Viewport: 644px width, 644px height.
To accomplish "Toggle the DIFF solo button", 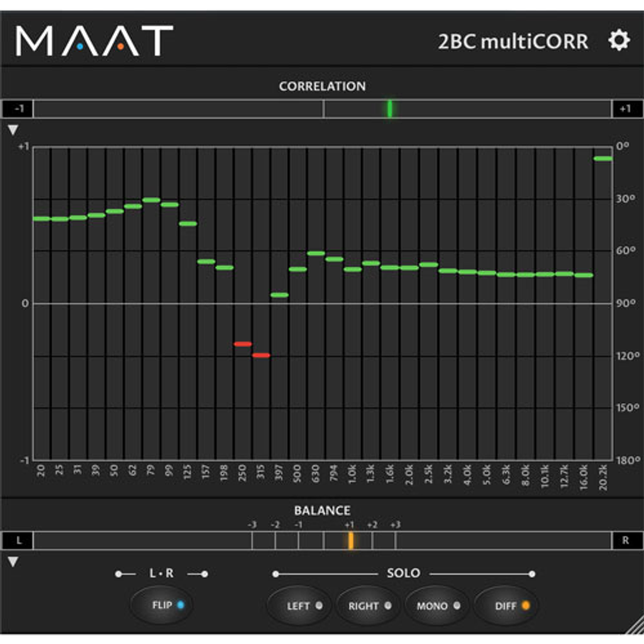I will pyautogui.click(x=506, y=606).
